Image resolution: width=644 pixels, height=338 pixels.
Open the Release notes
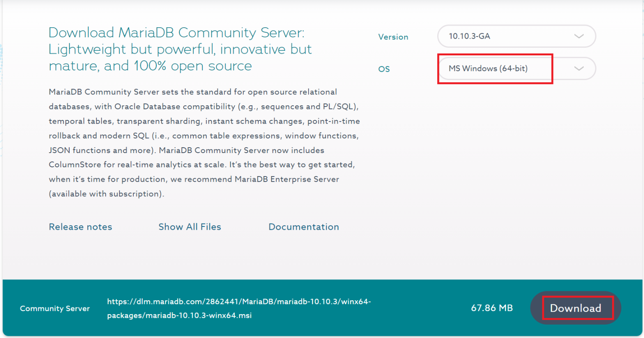click(x=80, y=226)
